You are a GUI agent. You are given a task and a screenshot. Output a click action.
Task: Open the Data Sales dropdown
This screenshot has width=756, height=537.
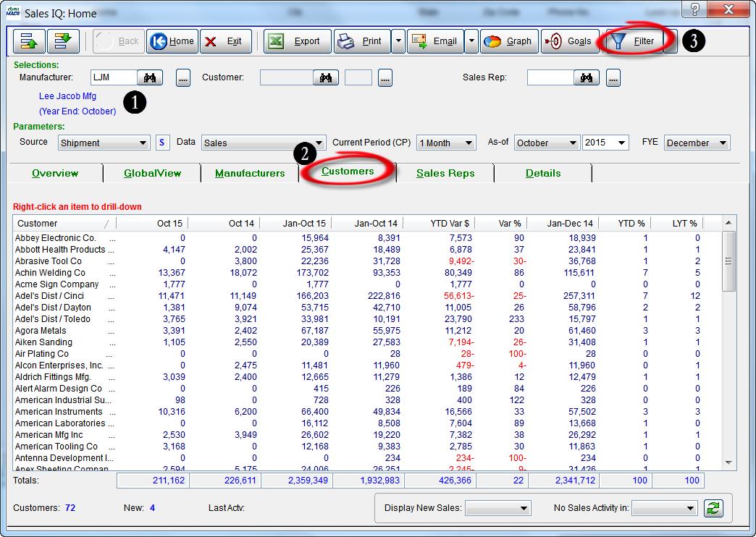point(264,143)
